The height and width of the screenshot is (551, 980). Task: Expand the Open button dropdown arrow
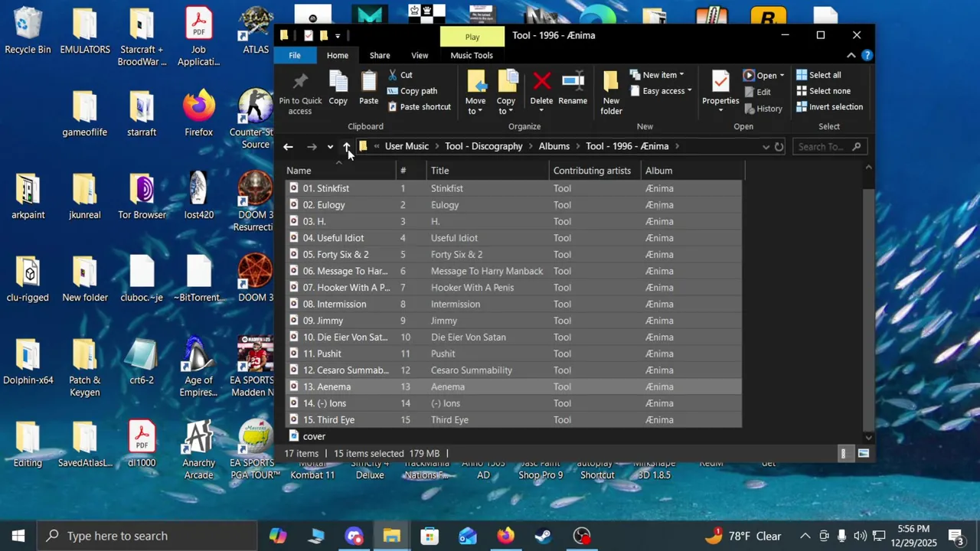782,76
